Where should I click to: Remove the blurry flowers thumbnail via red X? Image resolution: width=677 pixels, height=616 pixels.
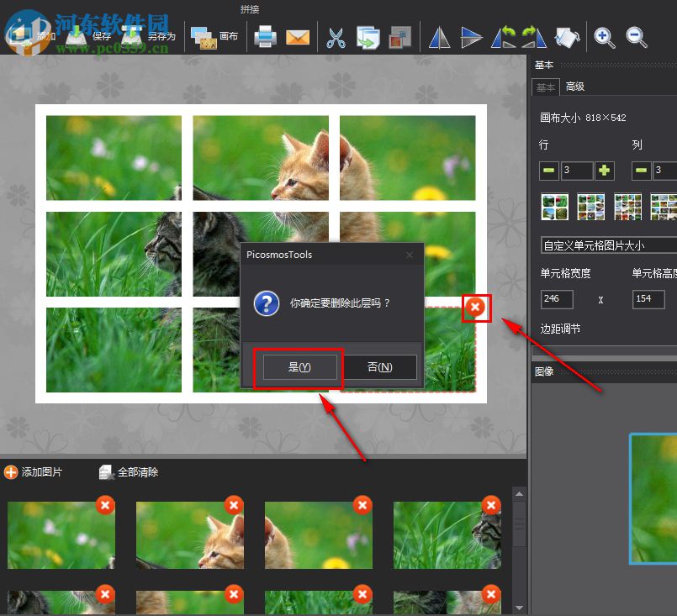pos(105,505)
